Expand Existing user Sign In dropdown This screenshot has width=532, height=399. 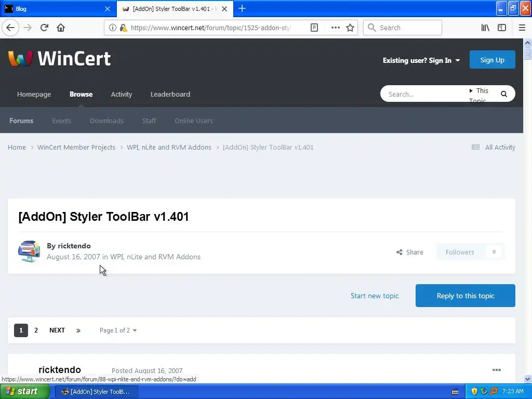(x=421, y=60)
